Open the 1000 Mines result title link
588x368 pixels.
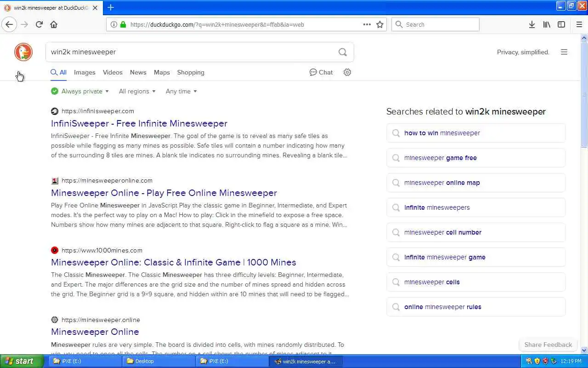(174, 262)
